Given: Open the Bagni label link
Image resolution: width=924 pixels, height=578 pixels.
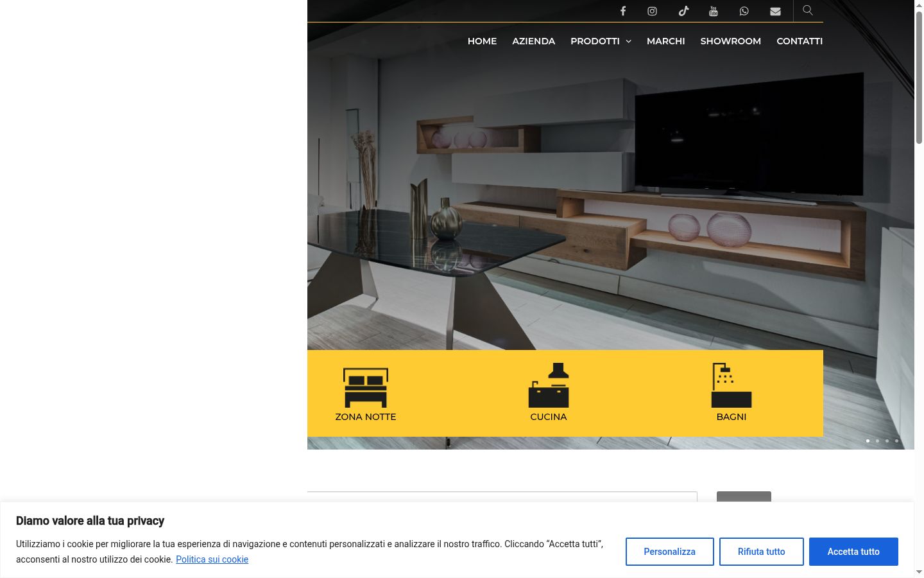Looking at the screenshot, I should click(732, 417).
